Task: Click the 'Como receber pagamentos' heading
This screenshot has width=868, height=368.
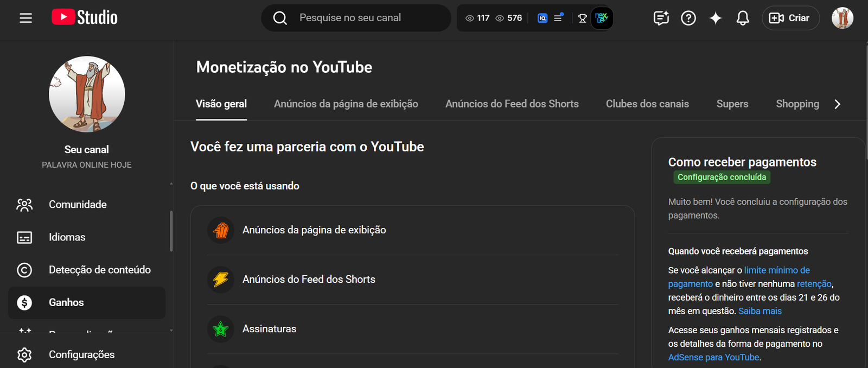Action: point(742,162)
